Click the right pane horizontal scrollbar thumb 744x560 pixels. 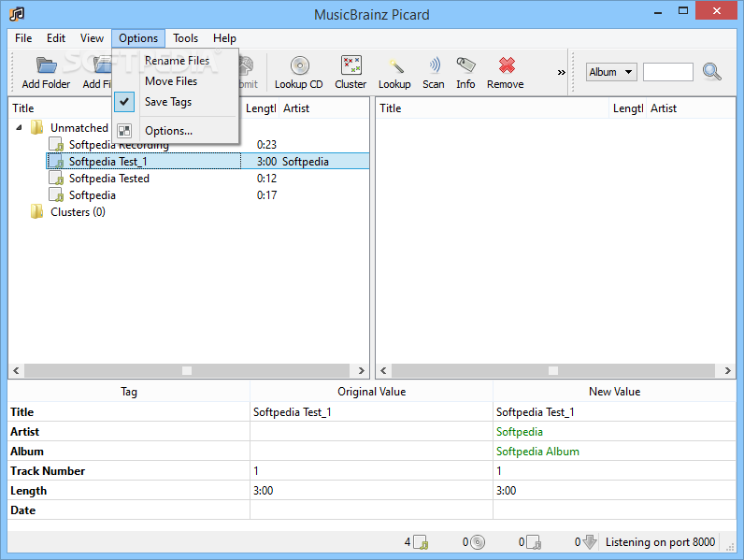tap(553, 370)
